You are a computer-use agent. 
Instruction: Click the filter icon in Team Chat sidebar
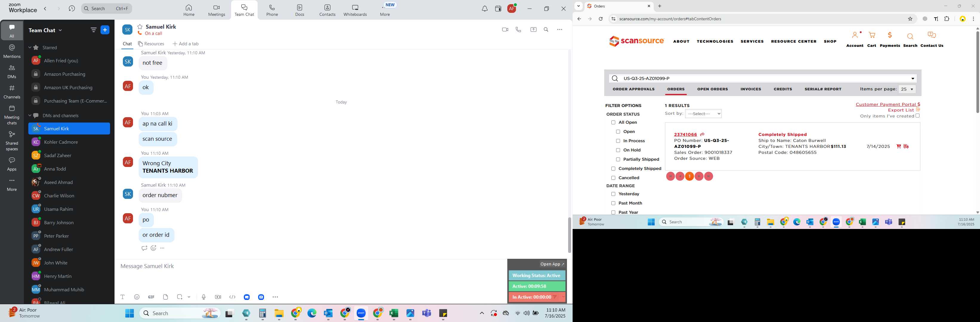point(93,30)
